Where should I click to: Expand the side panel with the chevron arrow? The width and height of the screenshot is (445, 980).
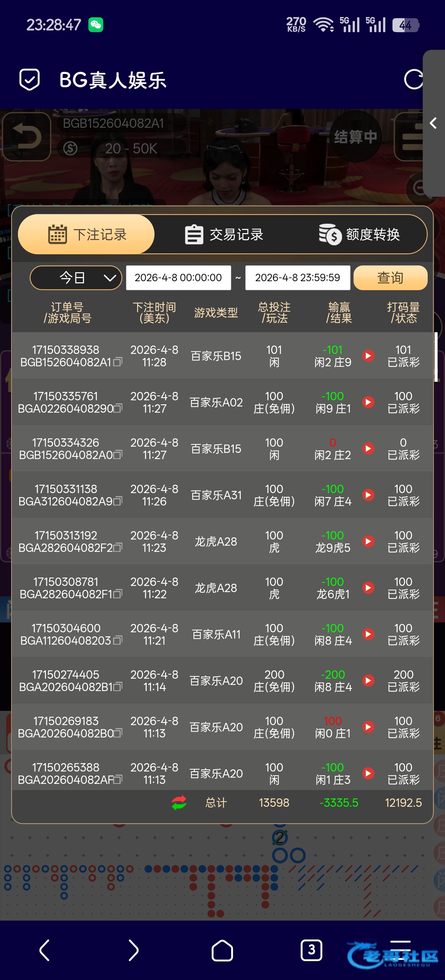[433, 123]
